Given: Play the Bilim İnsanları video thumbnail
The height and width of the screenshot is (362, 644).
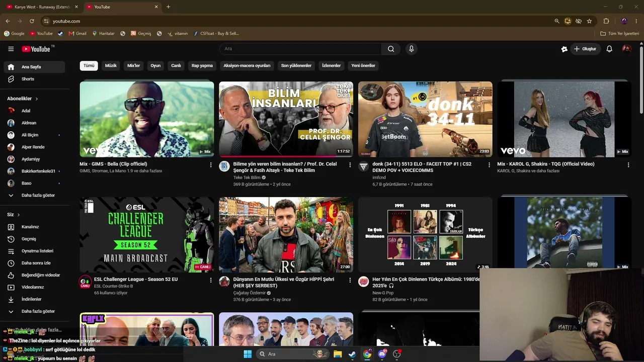Looking at the screenshot, I should click(x=286, y=119).
